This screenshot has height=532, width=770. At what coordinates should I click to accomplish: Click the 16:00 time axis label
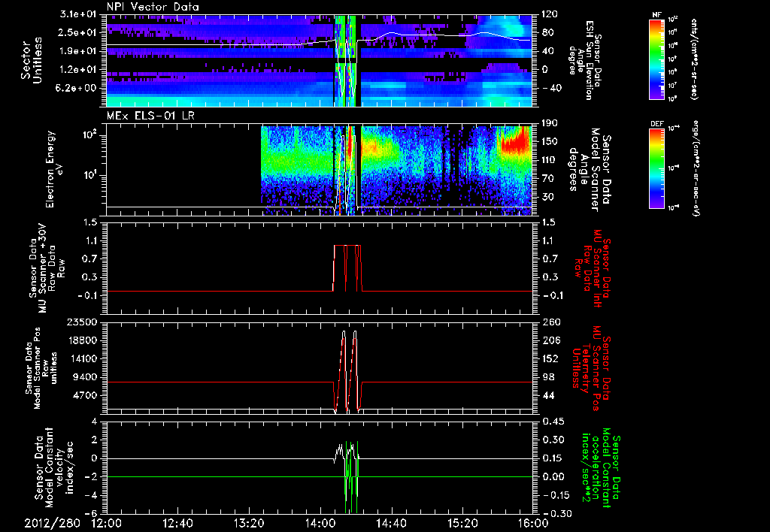[533, 523]
